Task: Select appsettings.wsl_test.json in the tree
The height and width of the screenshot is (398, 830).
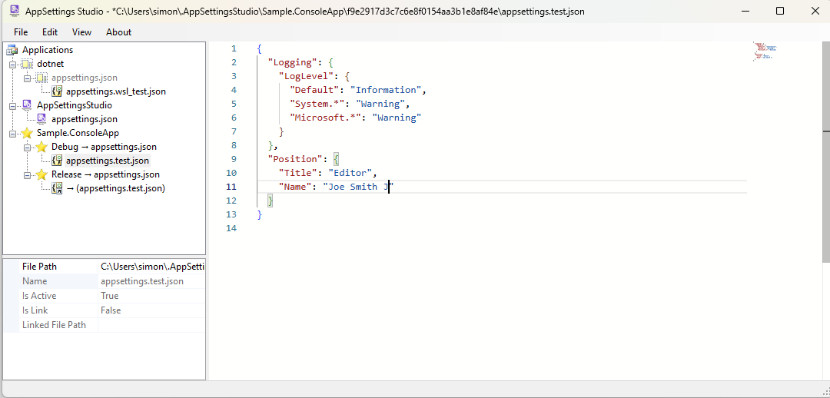Action: pos(116,92)
